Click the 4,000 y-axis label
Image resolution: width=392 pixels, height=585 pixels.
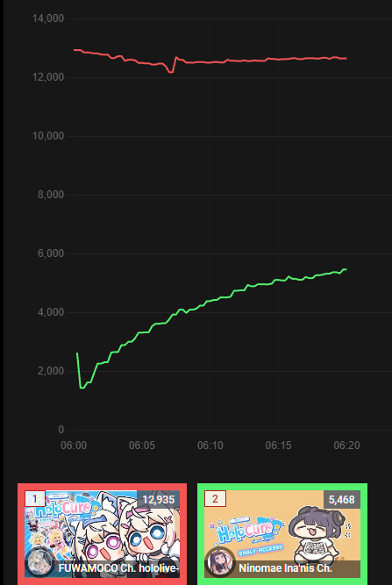51,312
